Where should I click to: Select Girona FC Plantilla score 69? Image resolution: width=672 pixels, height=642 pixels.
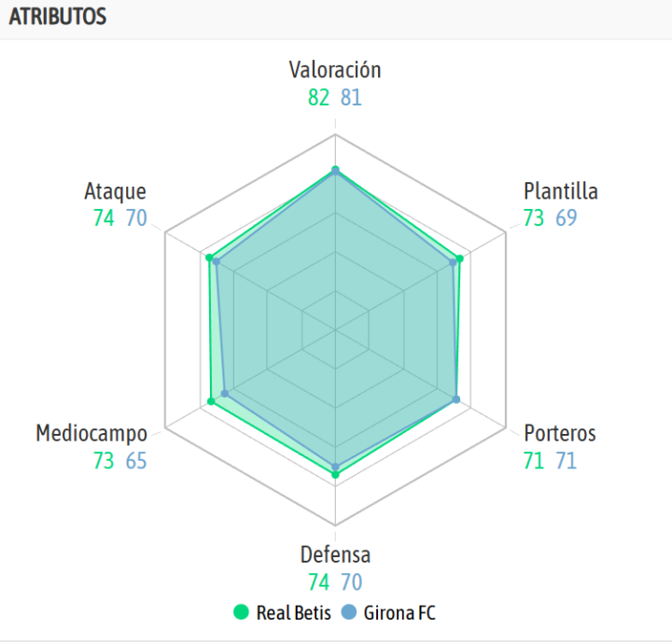tap(567, 218)
